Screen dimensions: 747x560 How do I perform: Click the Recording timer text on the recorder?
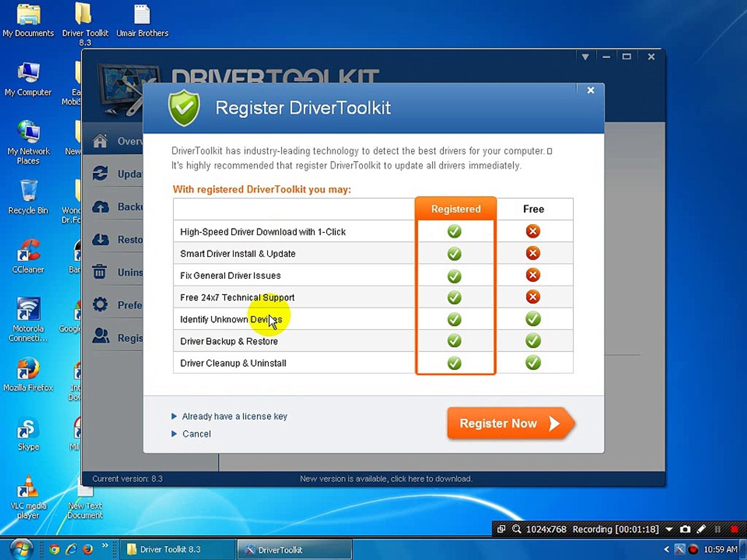[x=616, y=529]
